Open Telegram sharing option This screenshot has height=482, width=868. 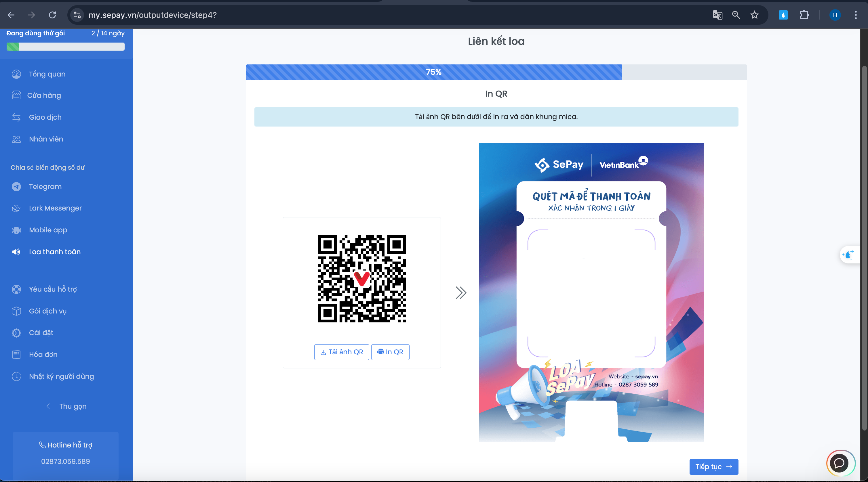45,187
